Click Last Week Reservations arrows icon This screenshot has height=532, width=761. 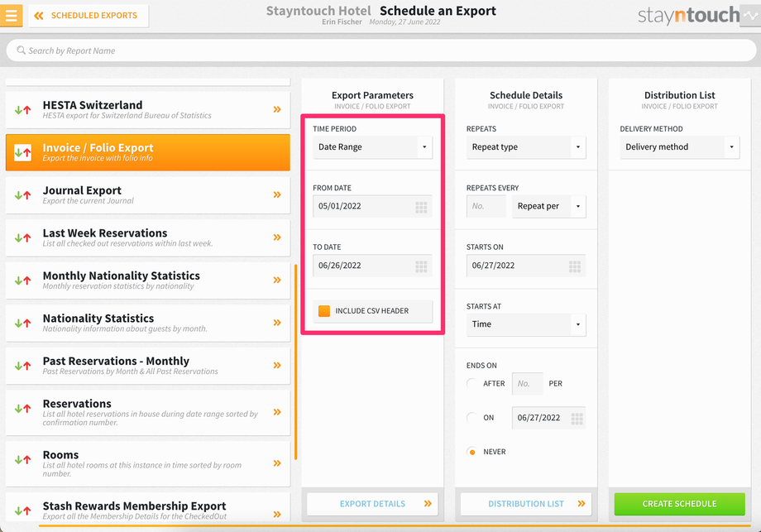pos(23,237)
